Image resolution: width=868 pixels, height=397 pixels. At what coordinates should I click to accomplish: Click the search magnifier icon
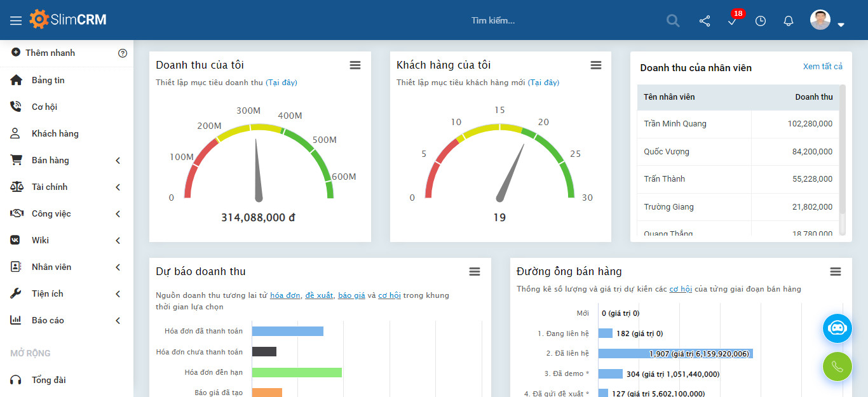(x=672, y=20)
